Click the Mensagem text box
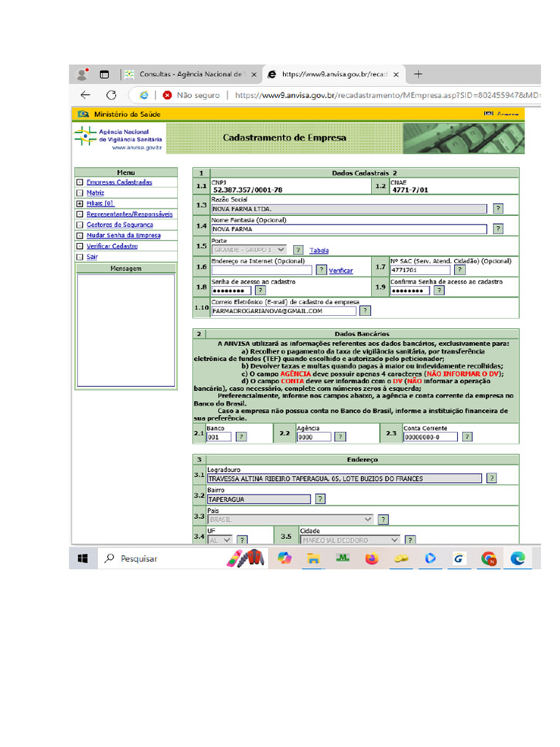This screenshot has height=747, width=560. click(126, 330)
